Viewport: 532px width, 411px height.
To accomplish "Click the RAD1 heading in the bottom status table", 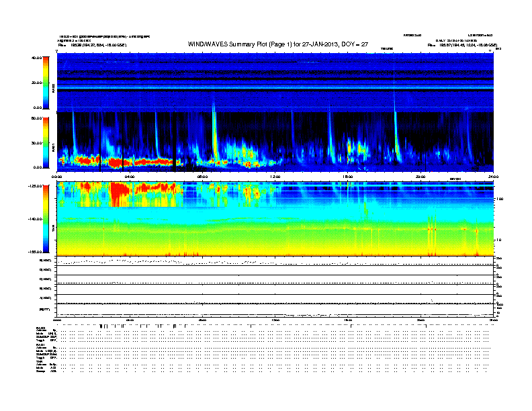I will click(x=41, y=345).
